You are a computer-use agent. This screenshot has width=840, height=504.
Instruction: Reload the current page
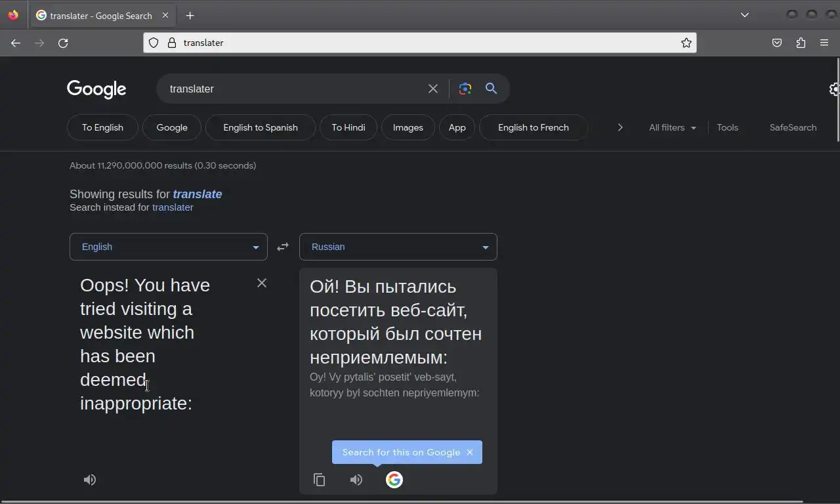coord(63,43)
